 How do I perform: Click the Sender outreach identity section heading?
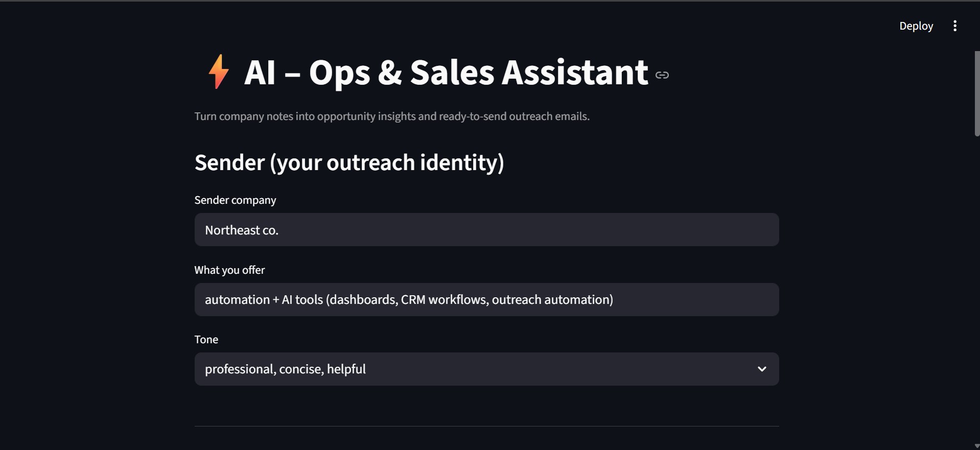pyautogui.click(x=349, y=162)
